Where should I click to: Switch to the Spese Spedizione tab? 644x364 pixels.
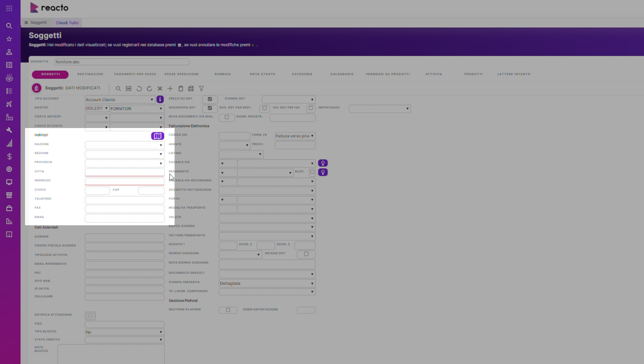click(x=182, y=74)
